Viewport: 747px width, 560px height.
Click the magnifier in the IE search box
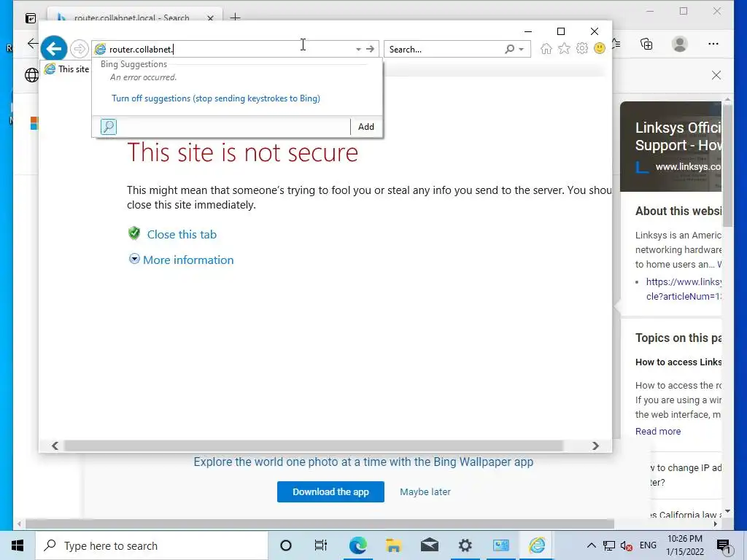tap(510, 49)
